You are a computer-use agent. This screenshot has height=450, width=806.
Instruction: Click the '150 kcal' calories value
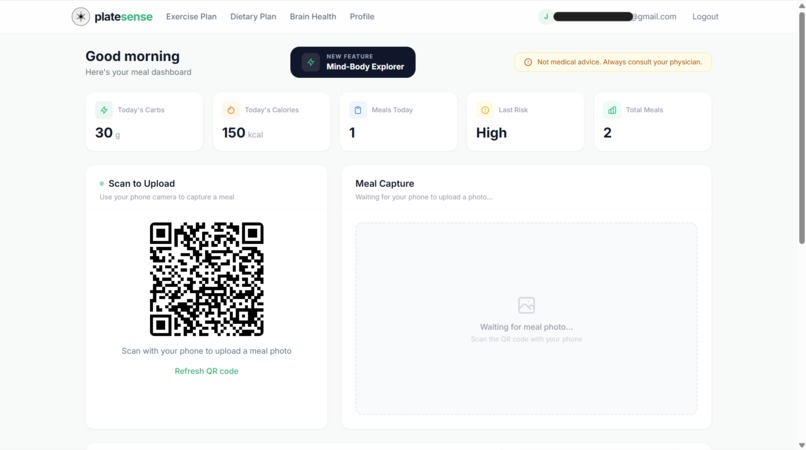[x=242, y=133]
